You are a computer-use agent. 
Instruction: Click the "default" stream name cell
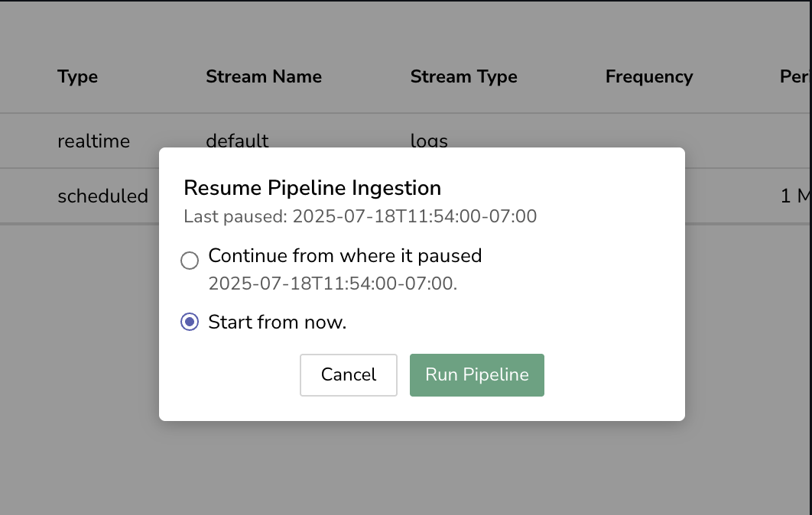coord(237,141)
